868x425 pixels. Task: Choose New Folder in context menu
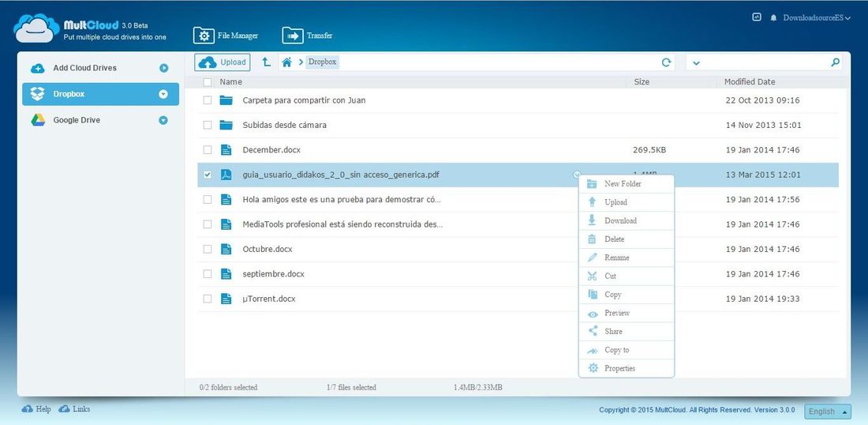click(x=626, y=184)
